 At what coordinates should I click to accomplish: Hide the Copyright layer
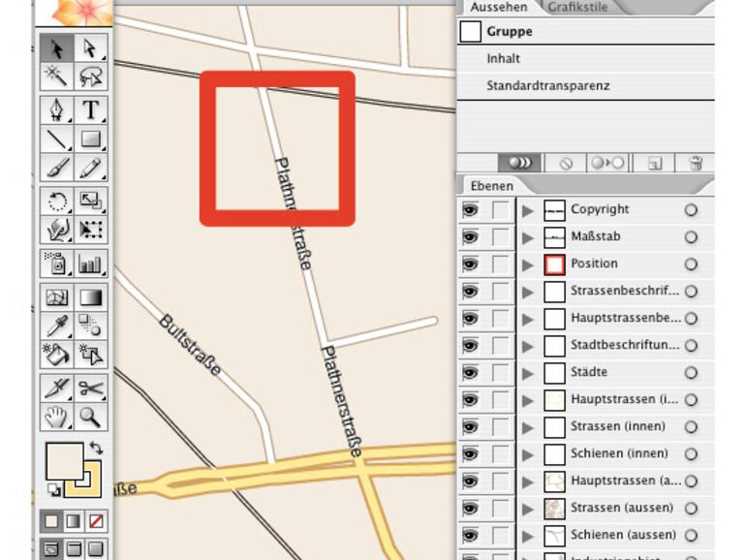click(x=471, y=210)
